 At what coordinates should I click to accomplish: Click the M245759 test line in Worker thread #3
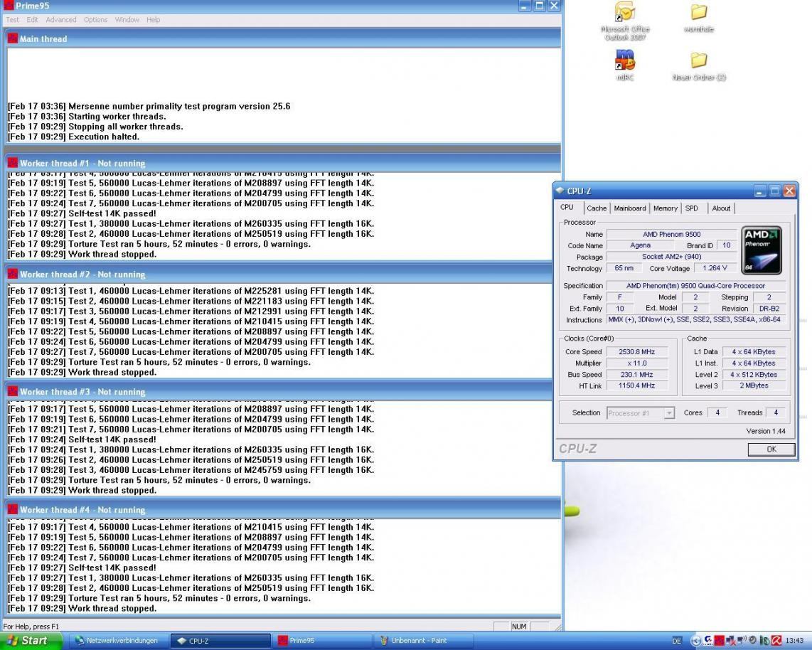tap(191, 470)
